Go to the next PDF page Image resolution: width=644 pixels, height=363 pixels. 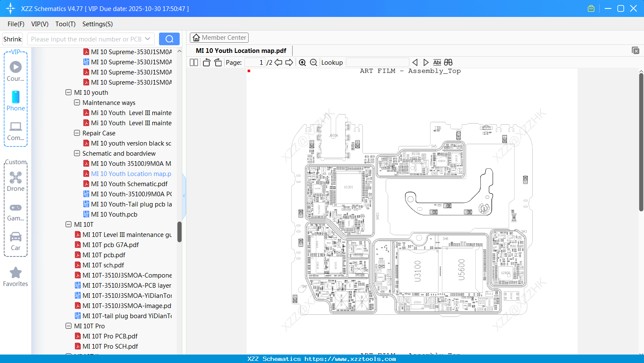[x=289, y=62]
